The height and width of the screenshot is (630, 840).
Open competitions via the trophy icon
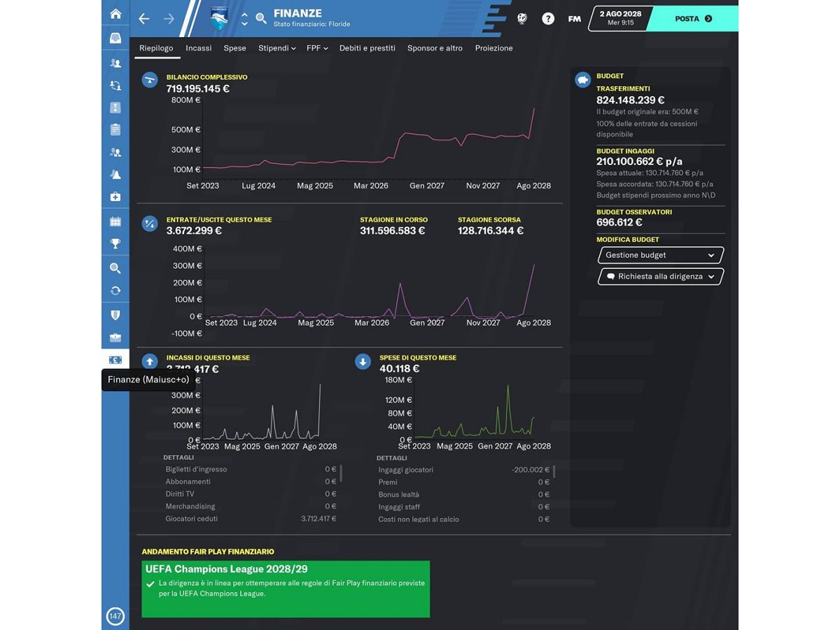click(115, 244)
